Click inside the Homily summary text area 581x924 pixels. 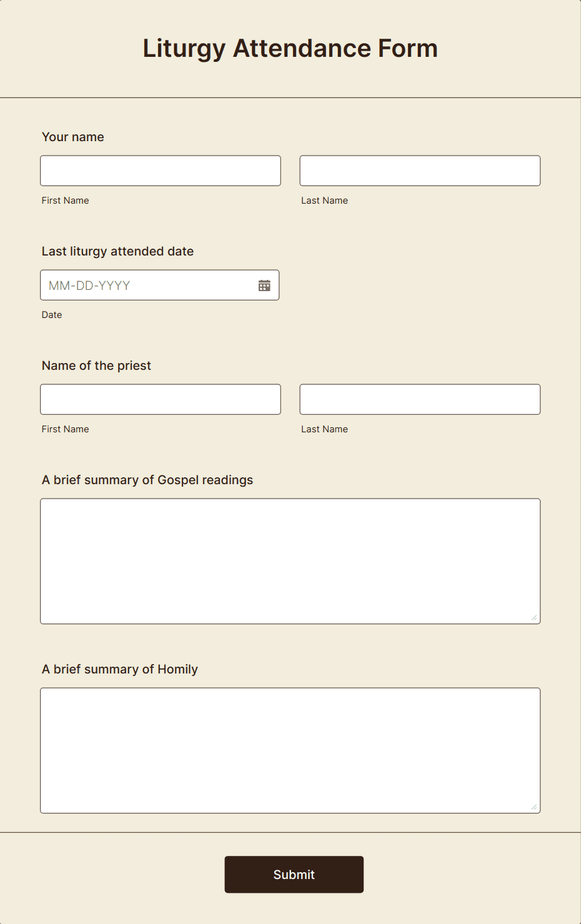click(x=290, y=750)
